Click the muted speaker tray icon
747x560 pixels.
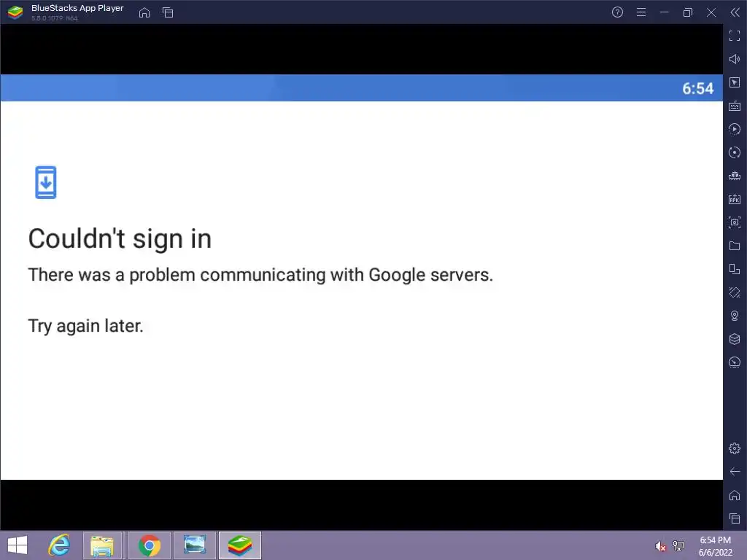[661, 546]
